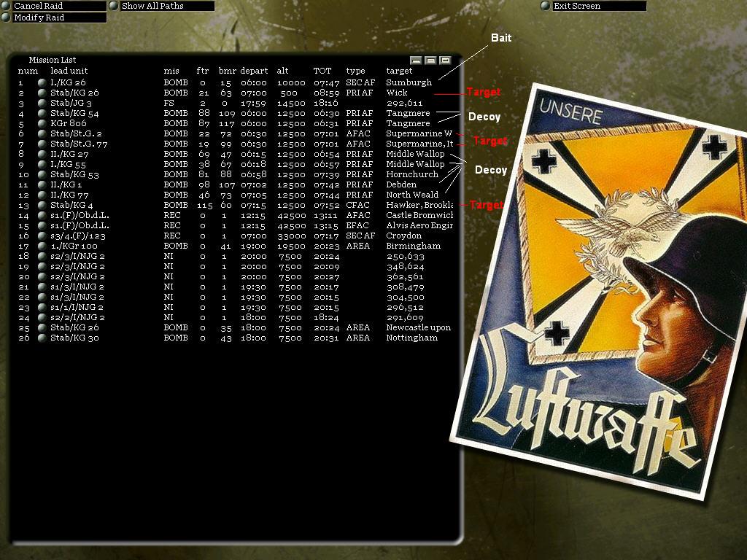Select mission bullet for row 15 s1.(F)/Ob.d.L.
747x560 pixels.
coord(42,226)
